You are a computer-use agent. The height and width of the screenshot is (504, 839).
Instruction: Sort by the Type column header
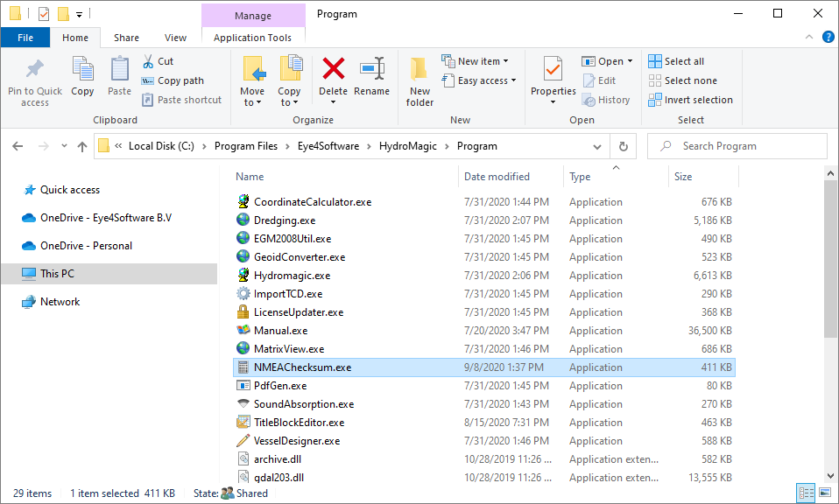click(580, 177)
